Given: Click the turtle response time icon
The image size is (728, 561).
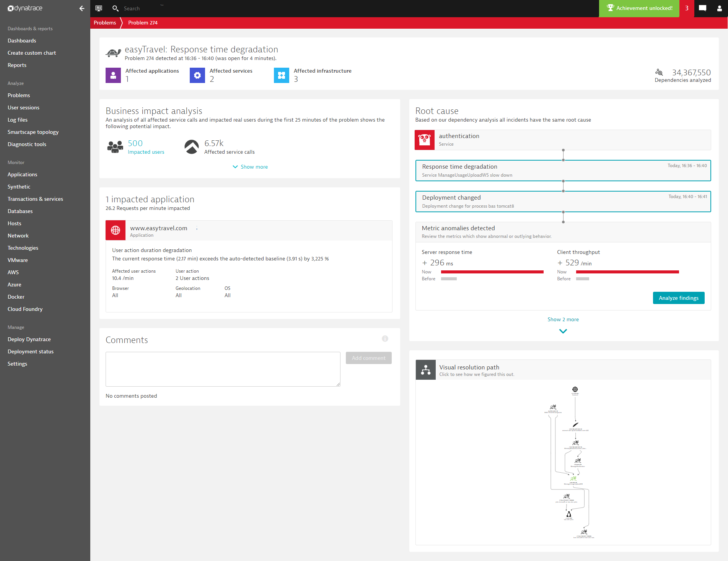Looking at the screenshot, I should [x=113, y=53].
